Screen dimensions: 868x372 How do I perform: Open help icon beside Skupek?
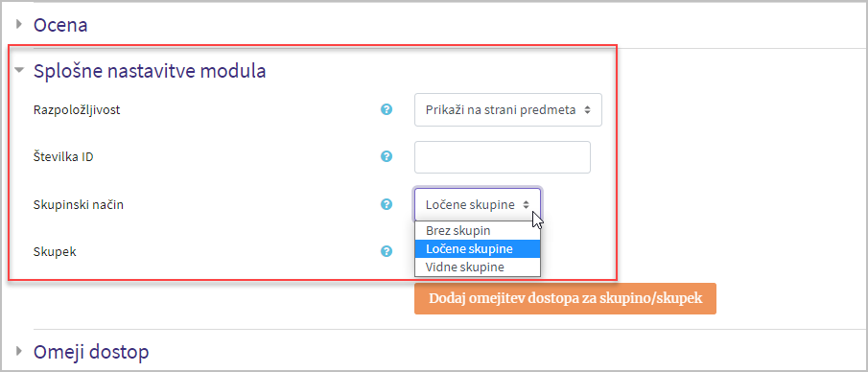(387, 251)
